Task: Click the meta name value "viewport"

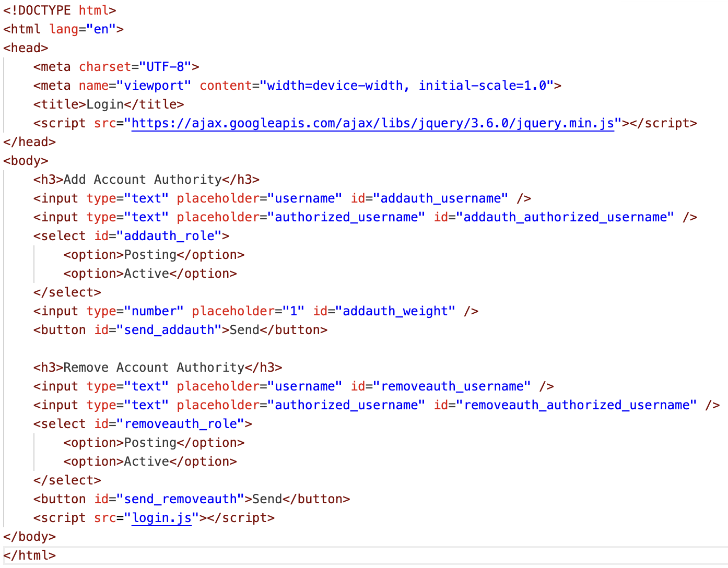Action: [154, 86]
